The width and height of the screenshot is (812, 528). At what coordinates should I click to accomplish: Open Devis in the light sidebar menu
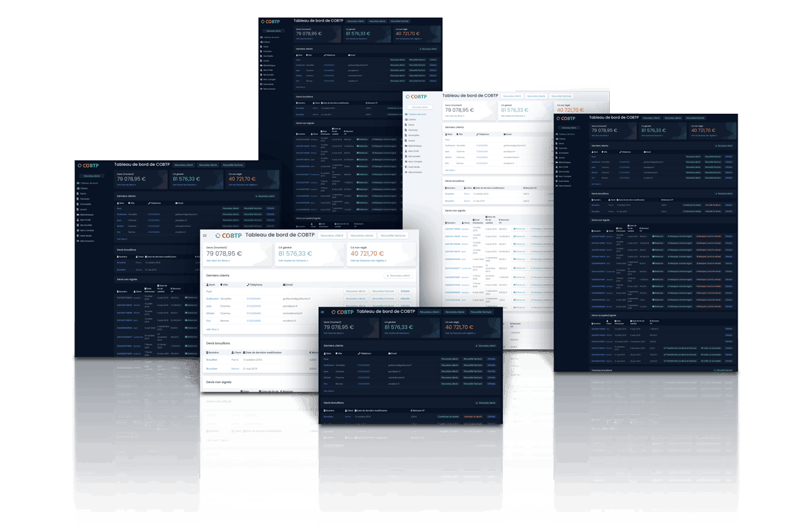click(411, 125)
